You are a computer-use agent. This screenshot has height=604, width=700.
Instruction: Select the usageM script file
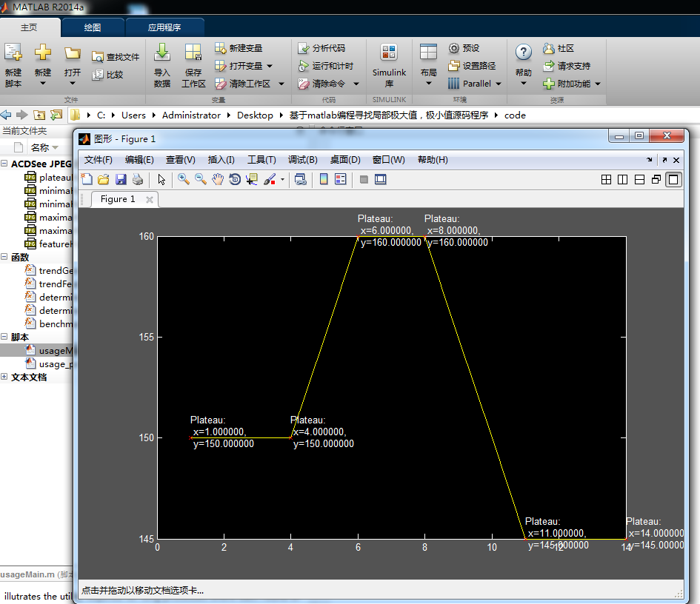point(36,350)
